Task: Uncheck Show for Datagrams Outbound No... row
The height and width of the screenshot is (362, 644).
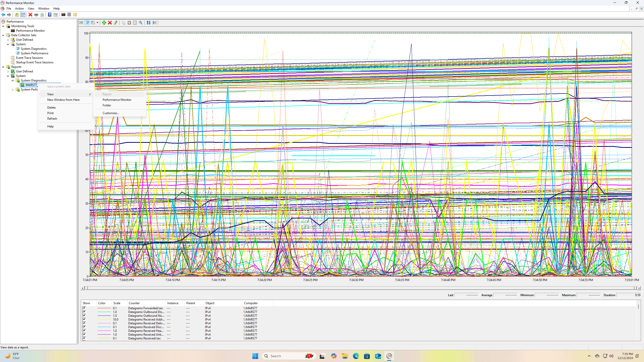Action: pos(84,315)
